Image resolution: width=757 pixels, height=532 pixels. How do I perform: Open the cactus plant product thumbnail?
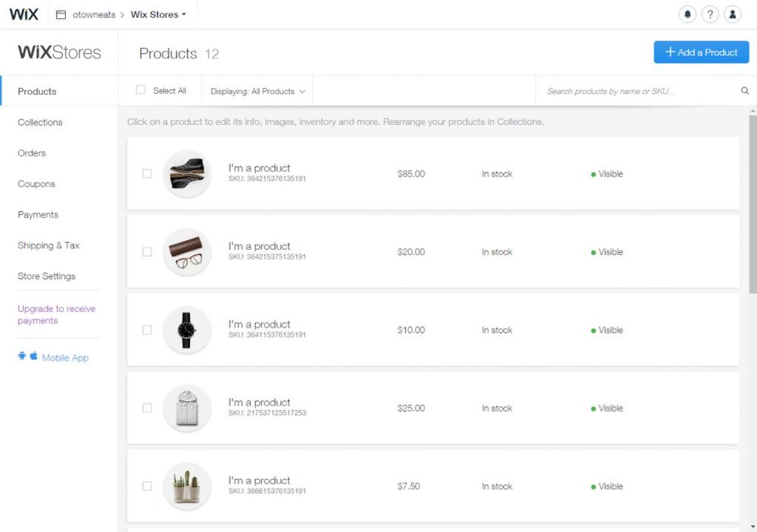[x=187, y=486]
